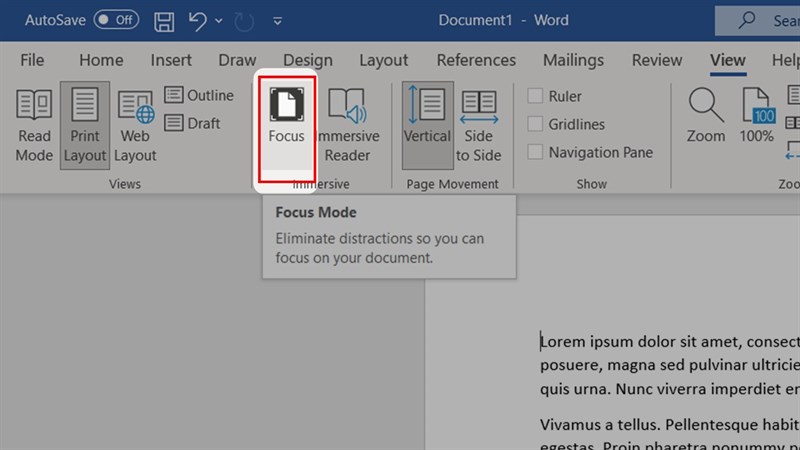Image resolution: width=800 pixels, height=450 pixels.
Task: Undo the last action
Action: click(197, 21)
